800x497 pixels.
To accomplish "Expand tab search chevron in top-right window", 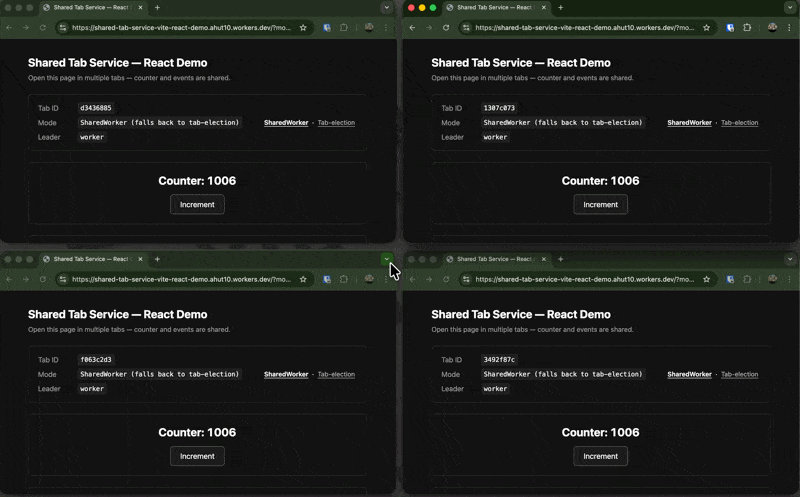I will click(x=790, y=8).
